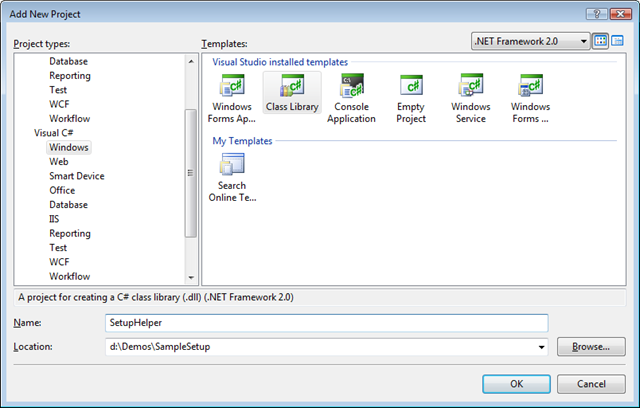Select Web under Visual C#
Viewport: 640px width, 408px height.
tap(59, 162)
